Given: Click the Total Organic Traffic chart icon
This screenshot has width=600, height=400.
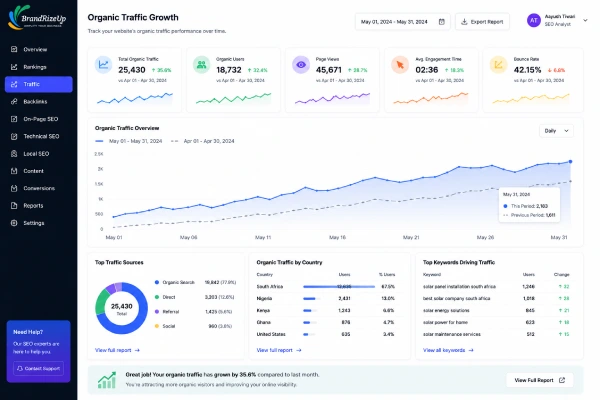Looking at the screenshot, I should [x=103, y=64].
